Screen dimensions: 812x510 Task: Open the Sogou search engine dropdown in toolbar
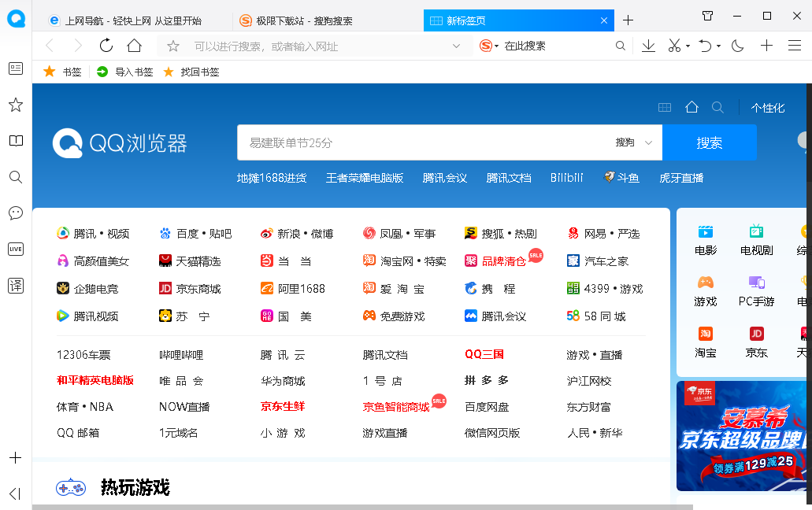(489, 46)
